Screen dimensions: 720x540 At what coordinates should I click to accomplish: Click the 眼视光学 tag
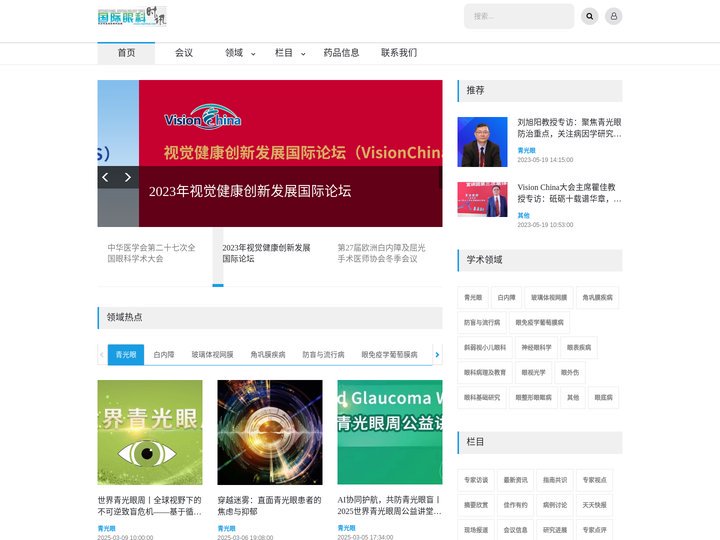coord(534,372)
